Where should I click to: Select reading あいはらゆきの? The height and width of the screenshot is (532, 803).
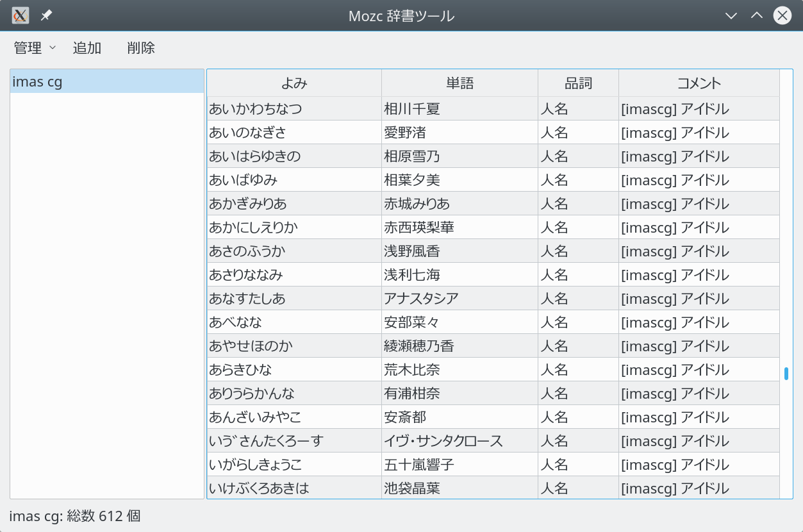[x=294, y=156]
